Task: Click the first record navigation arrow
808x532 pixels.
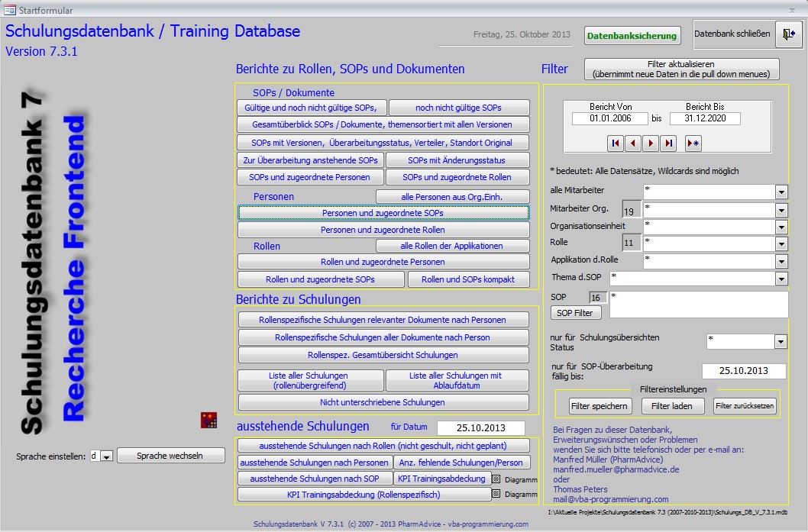Action: click(x=616, y=143)
